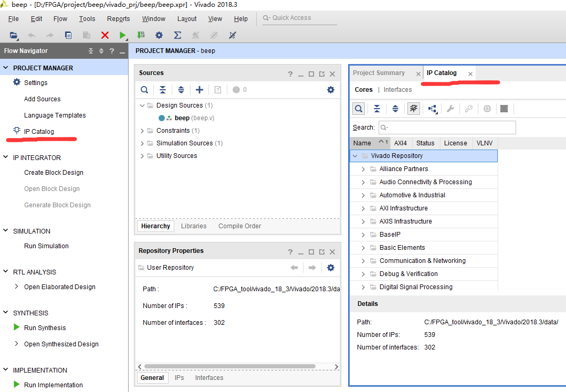This screenshot has height=392, width=566.
Task: Toggle the IP Catalog search icon
Action: click(359, 109)
